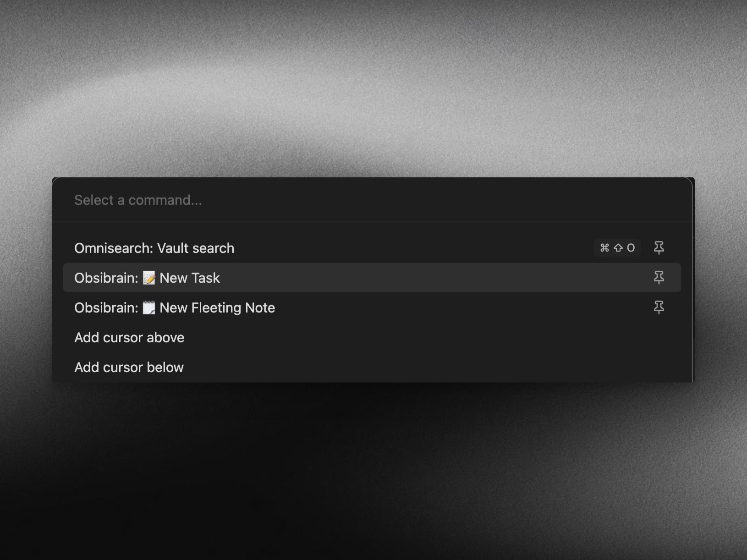Click the Shift arrow symbol in hotkey badge

618,248
